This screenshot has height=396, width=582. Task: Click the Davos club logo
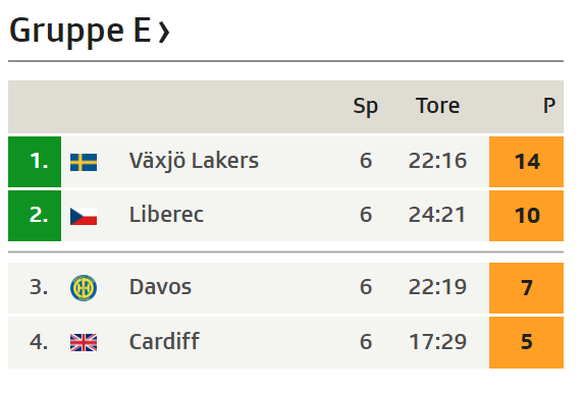point(84,288)
